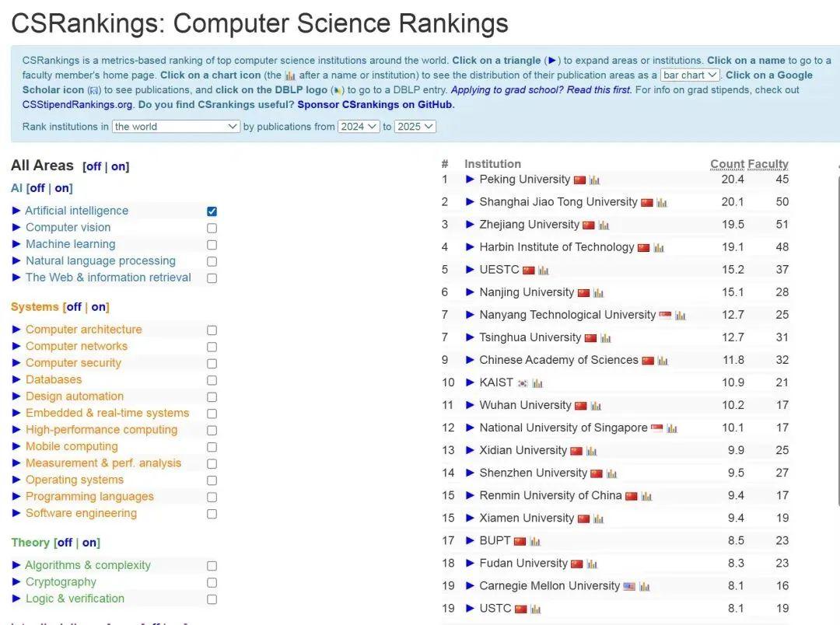Turn on all Systems areas
This screenshot has width=840, height=625.
tap(100, 307)
